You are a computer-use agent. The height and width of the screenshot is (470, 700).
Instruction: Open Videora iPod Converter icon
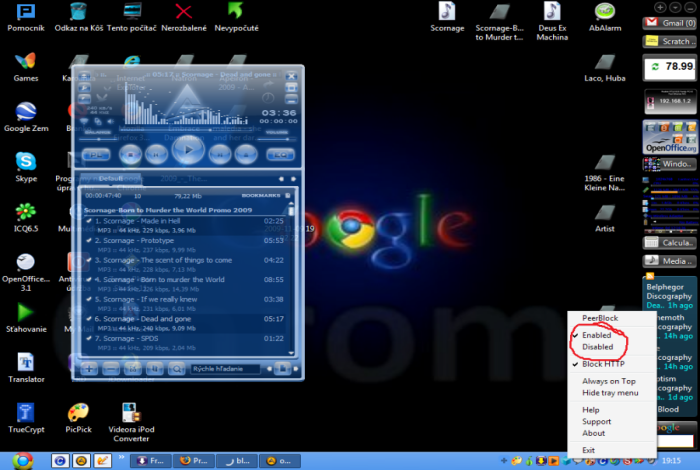[131, 423]
